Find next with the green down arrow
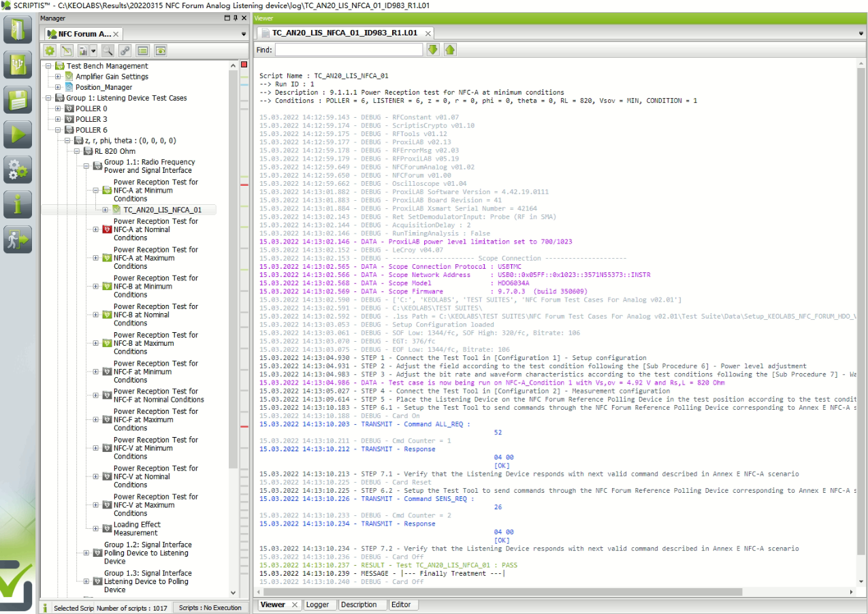Image resolution: width=868 pixels, height=614 pixels. coord(433,50)
